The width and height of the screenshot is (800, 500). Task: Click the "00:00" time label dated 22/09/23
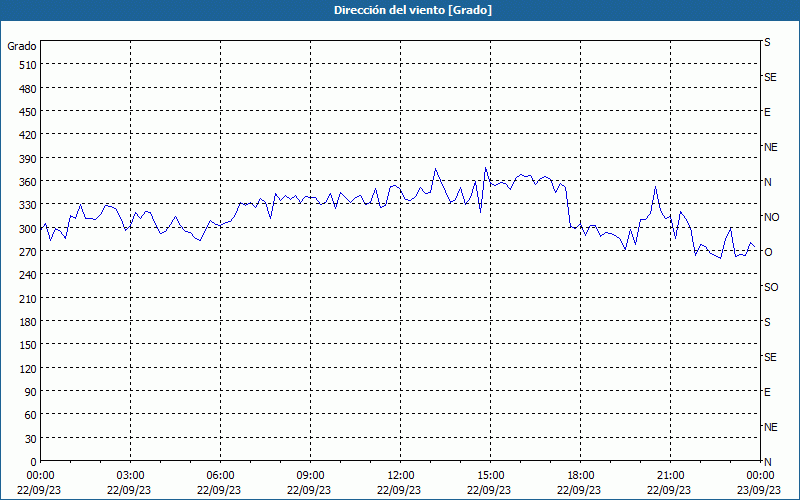coord(40,476)
